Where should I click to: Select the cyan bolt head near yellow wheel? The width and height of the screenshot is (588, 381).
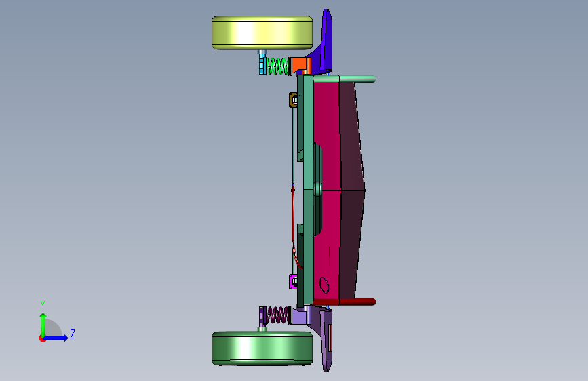[263, 64]
